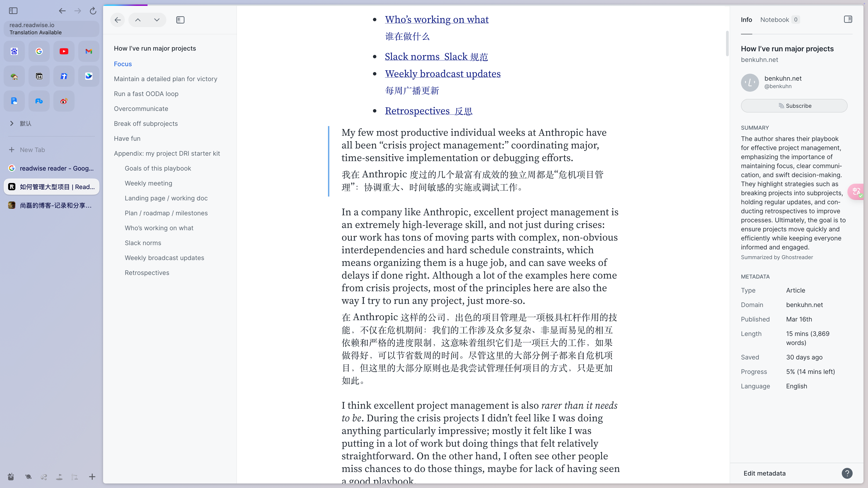Select the 如何管理大型项目 Reader tab

pyautogui.click(x=52, y=187)
